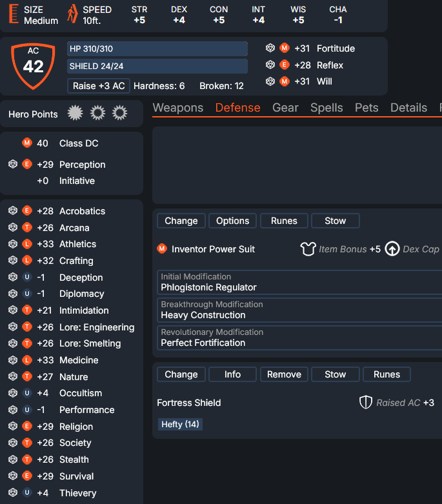Click the Raised AC shield icon
This screenshot has height=504, width=442.
(366, 403)
